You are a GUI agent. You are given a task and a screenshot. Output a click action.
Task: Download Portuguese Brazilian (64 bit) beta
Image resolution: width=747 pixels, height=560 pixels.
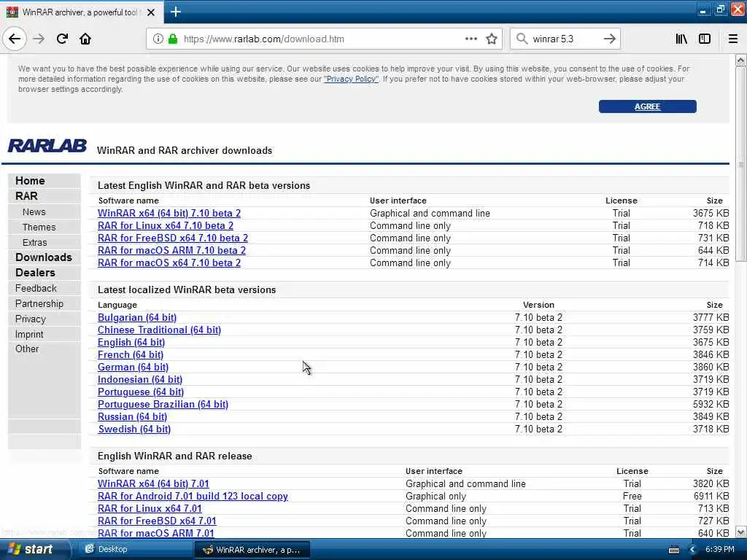163,404
